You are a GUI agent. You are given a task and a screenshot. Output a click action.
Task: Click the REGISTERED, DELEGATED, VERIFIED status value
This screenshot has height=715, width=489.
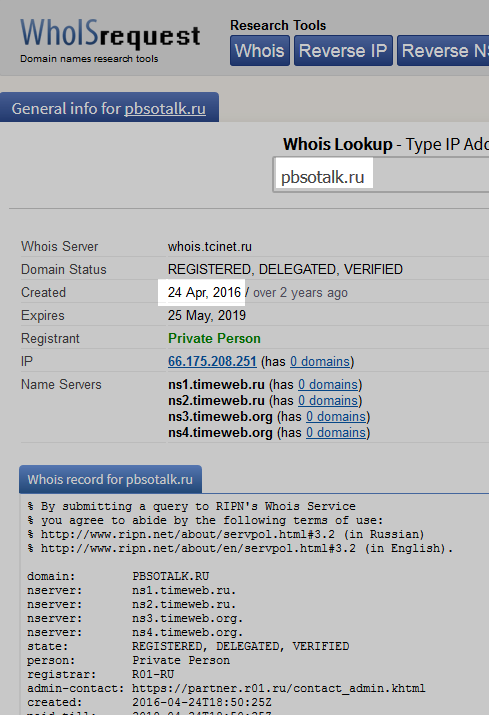(285, 269)
